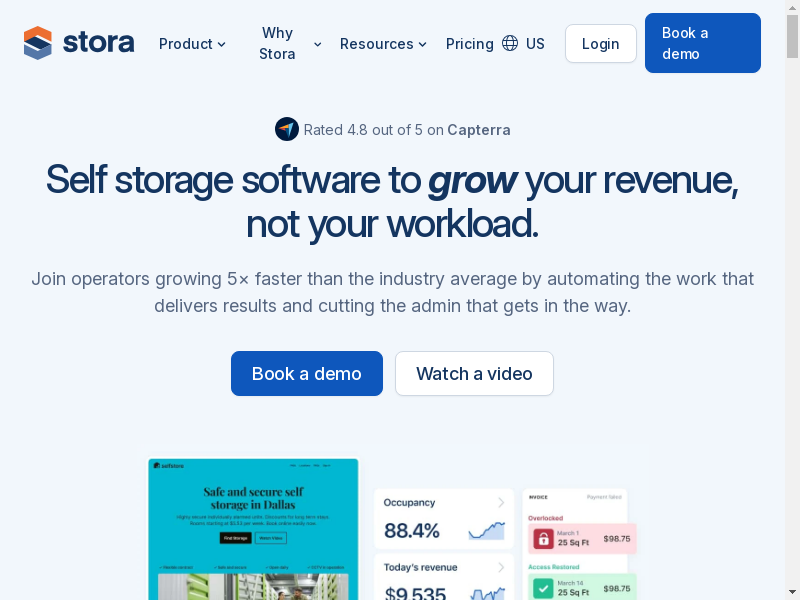Click the Today's revenue chart icon
Screen dimensions: 800x600
pyautogui.click(x=486, y=593)
